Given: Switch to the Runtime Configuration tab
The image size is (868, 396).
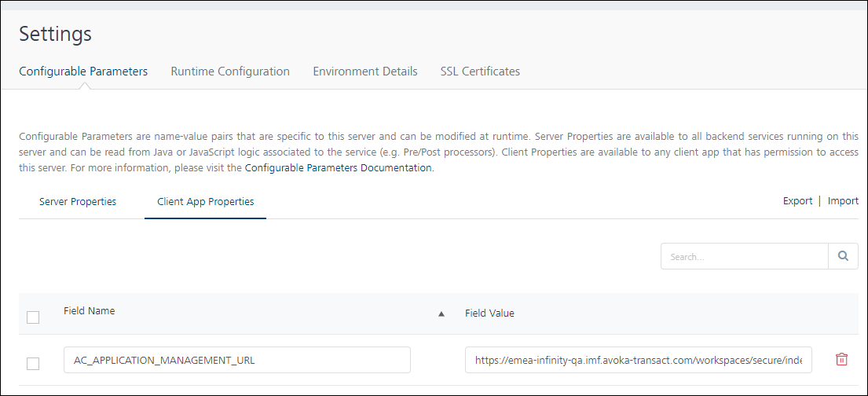Looking at the screenshot, I should coord(230,71).
